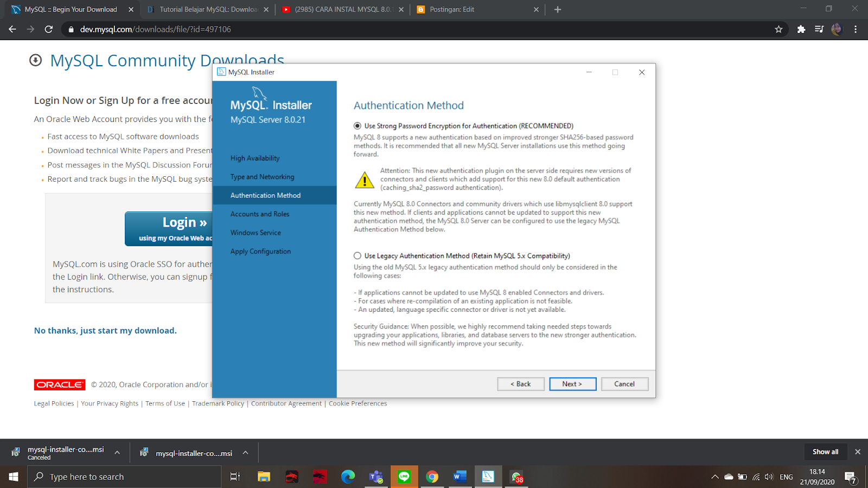The image size is (868, 488).
Task: Open the Type and Networking step
Action: [x=262, y=177]
